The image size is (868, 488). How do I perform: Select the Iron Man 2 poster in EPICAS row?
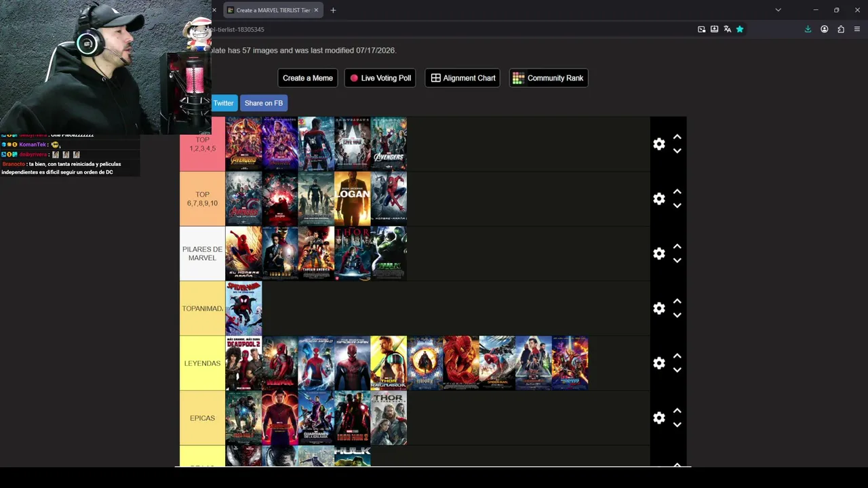click(353, 418)
